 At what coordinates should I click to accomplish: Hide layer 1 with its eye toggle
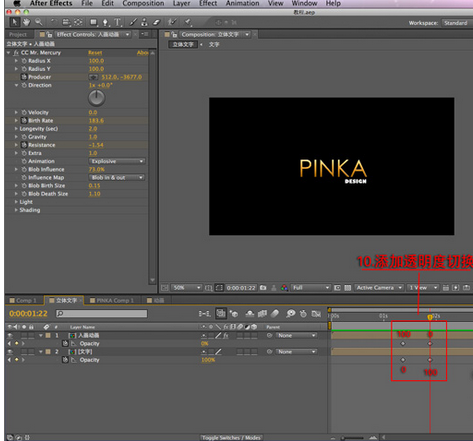pyautogui.click(x=10, y=335)
